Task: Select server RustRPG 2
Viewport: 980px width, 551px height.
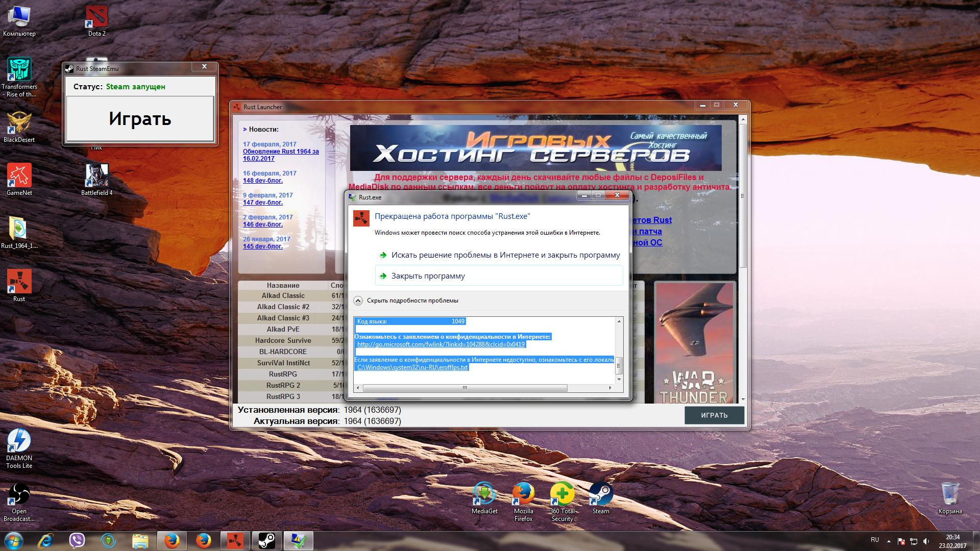Action: (283, 386)
